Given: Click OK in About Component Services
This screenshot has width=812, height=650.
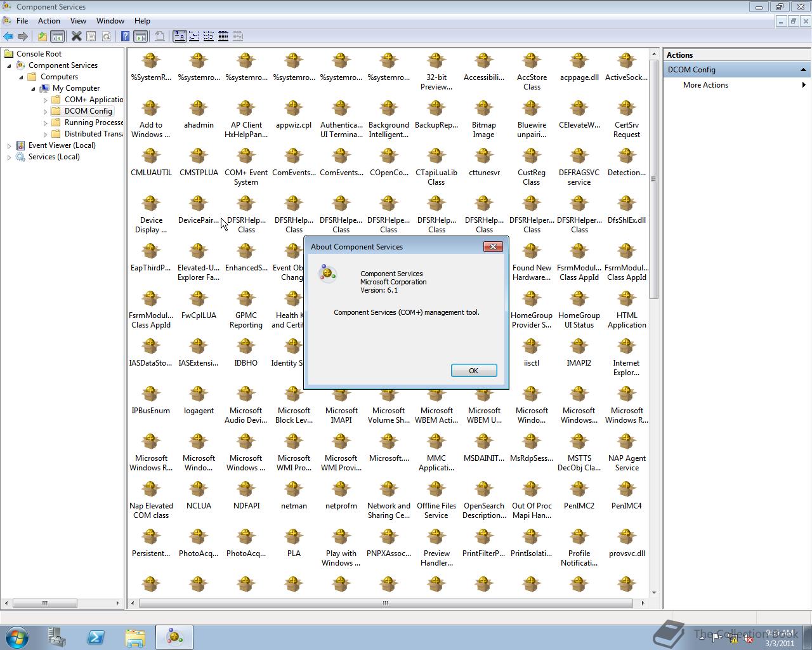Looking at the screenshot, I should [x=474, y=371].
